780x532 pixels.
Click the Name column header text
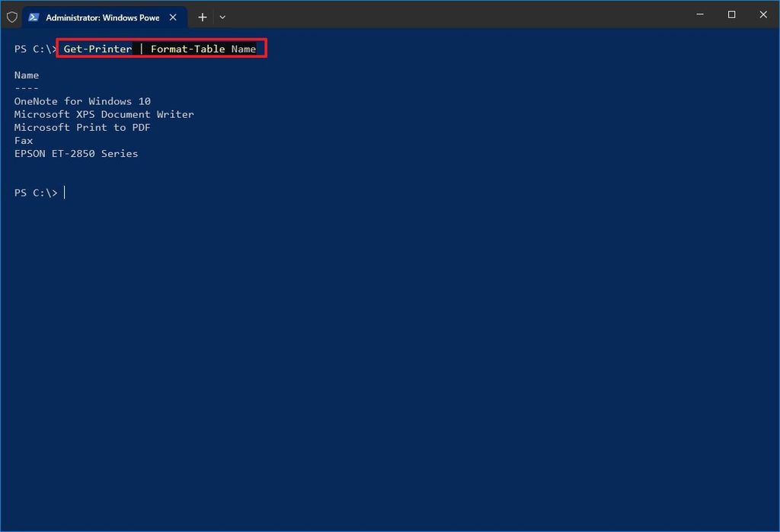26,75
